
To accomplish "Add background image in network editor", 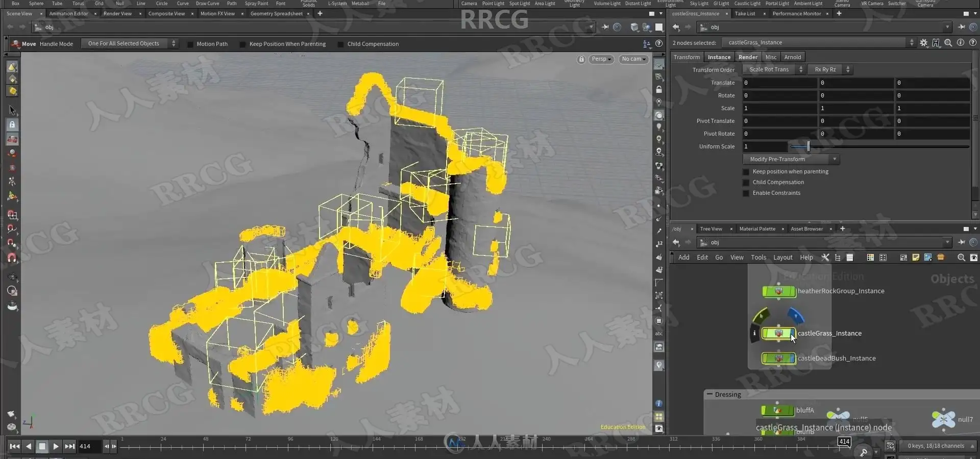I will click(x=928, y=258).
